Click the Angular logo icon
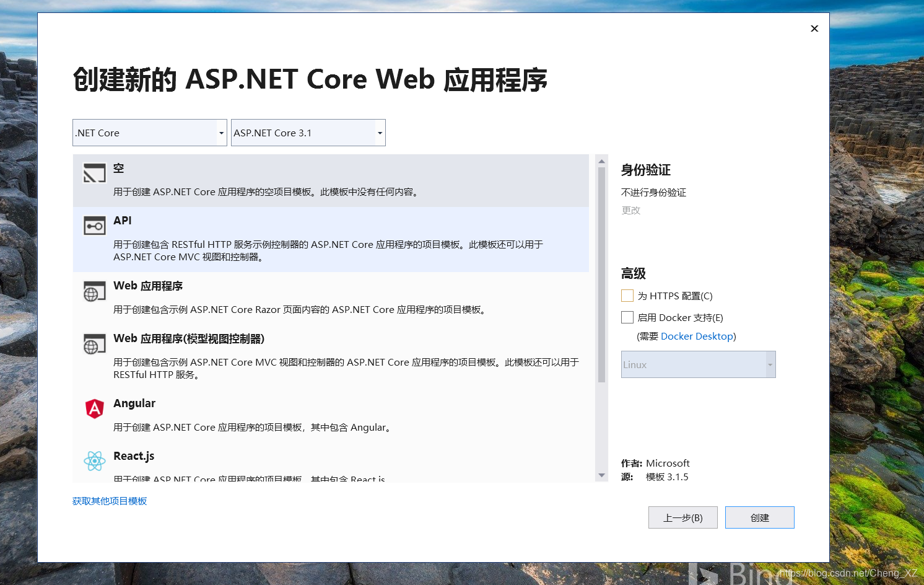This screenshot has width=924, height=585. pos(95,408)
